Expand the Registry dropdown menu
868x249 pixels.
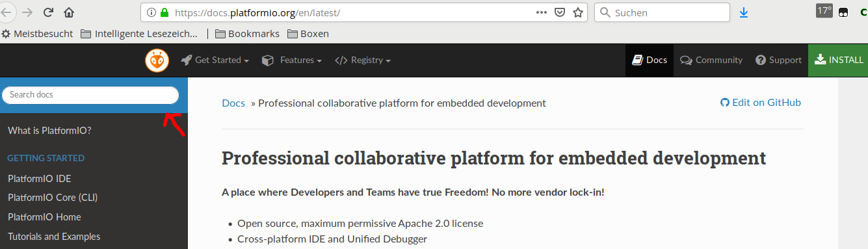pyautogui.click(x=363, y=60)
